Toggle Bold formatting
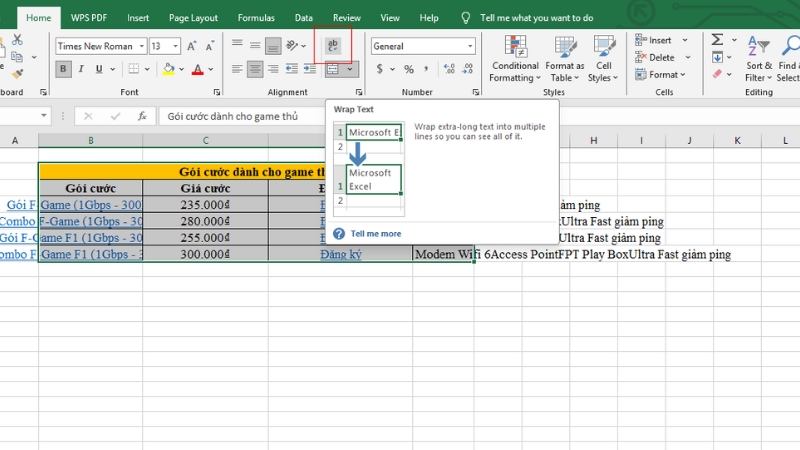Viewport: 800px width, 450px height. click(x=64, y=69)
